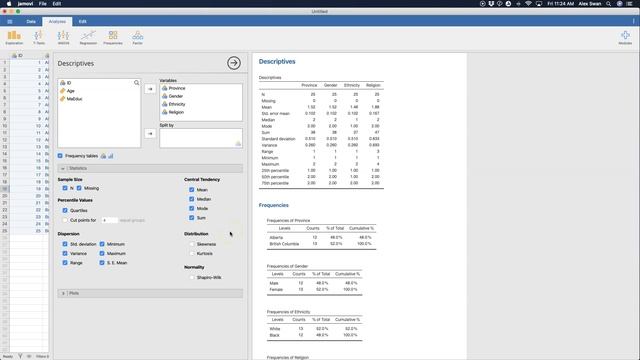This screenshot has width=640, height=360.
Task: Select Religion in the Variables box
Action: 176,112
